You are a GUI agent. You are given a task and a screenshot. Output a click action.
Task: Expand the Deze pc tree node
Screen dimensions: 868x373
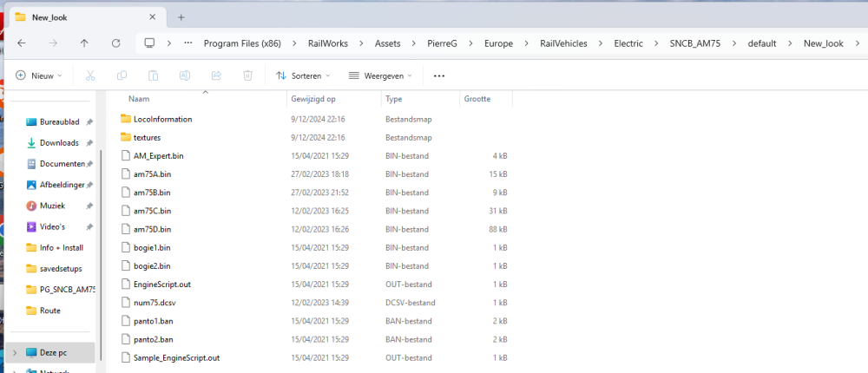[15, 353]
